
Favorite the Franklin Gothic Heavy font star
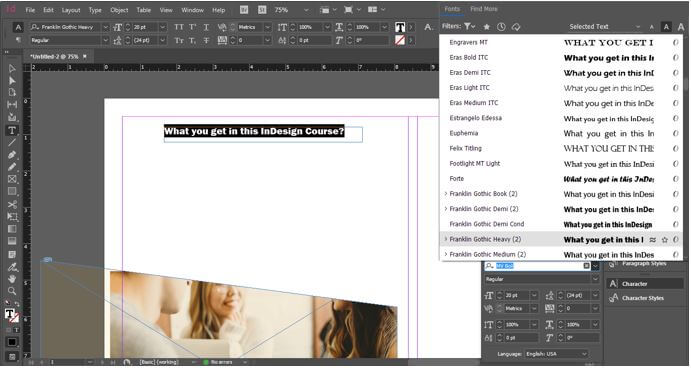665,240
